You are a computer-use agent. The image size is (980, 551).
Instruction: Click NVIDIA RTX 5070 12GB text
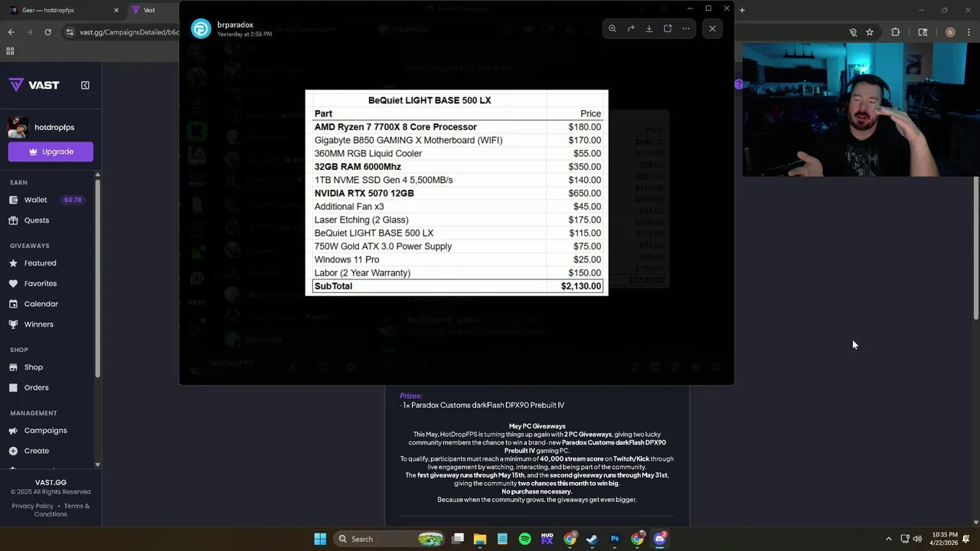pyautogui.click(x=364, y=194)
